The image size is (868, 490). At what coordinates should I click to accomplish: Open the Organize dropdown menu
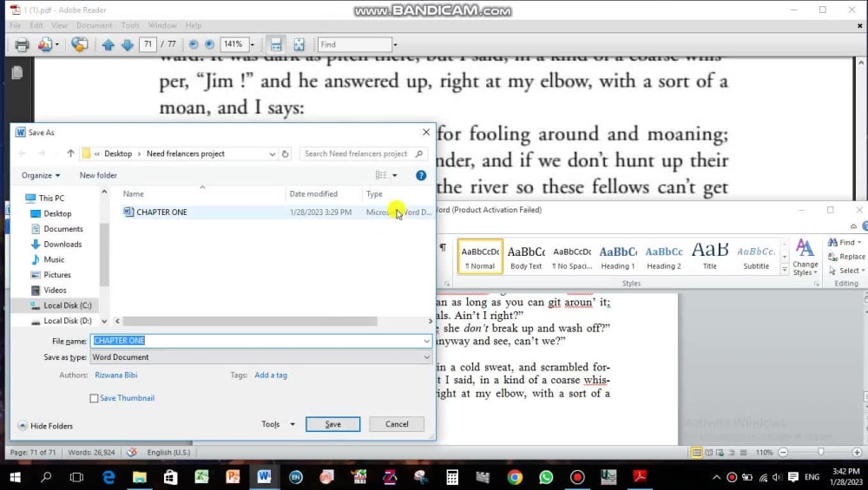pyautogui.click(x=41, y=175)
